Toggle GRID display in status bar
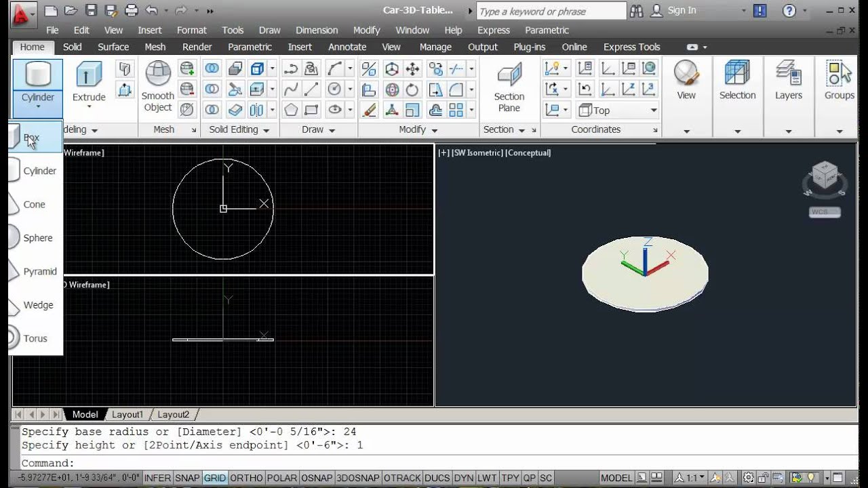Screen dimensions: 868x488 215,478
